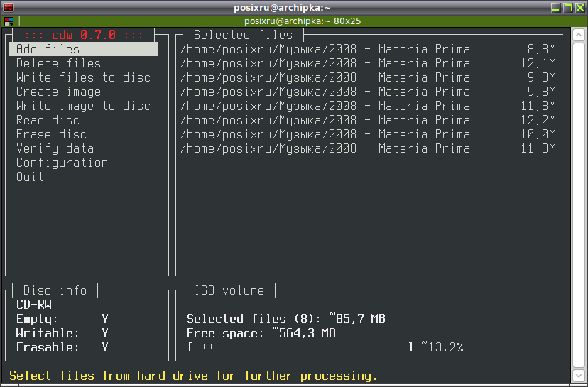
Task: Click the selected file sized 8,8M
Action: click(368, 49)
